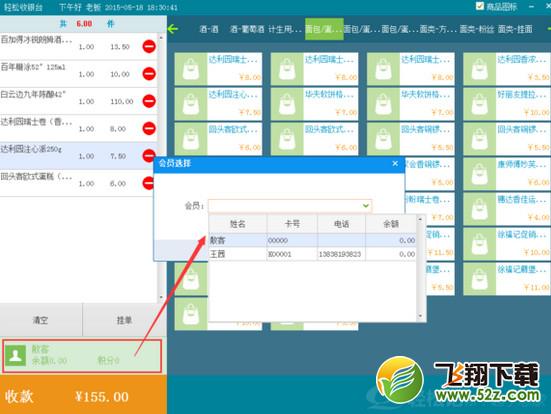This screenshot has width=551, height=414.
Task: Click bag icon of 达利园香浓 product
Action: [480, 69]
